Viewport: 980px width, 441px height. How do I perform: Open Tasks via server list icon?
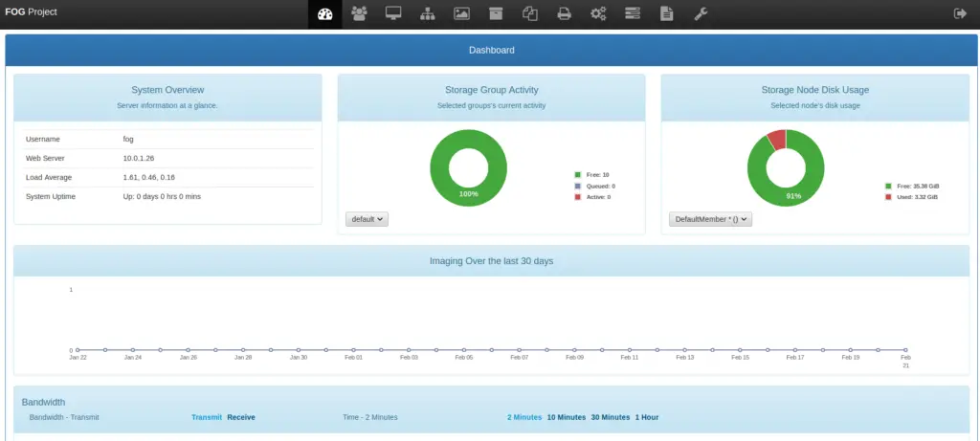coord(633,13)
